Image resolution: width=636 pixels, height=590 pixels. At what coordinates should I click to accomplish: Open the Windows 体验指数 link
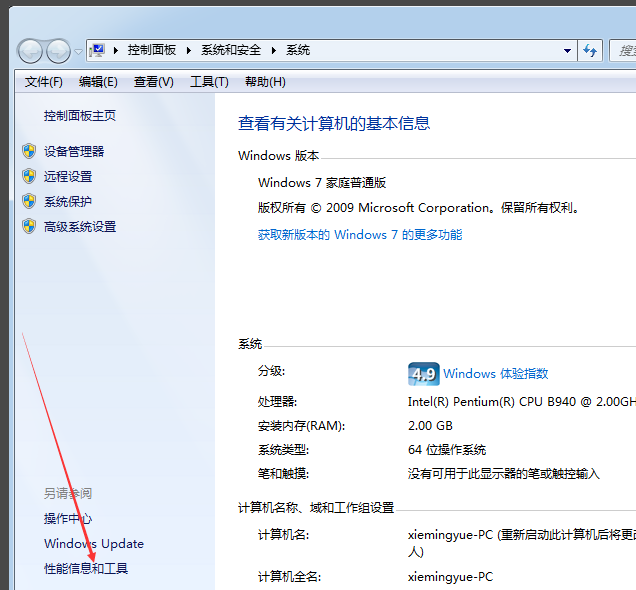[495, 374]
